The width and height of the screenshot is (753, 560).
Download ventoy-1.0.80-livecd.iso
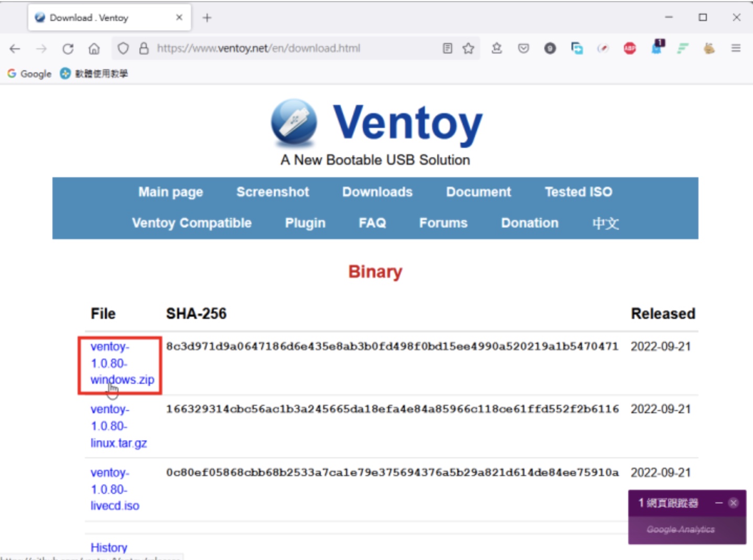pos(115,489)
